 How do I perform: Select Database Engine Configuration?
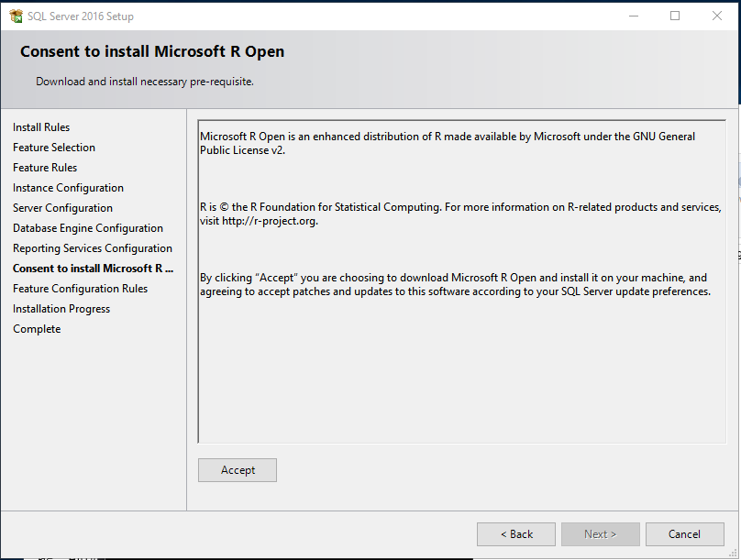tap(87, 227)
